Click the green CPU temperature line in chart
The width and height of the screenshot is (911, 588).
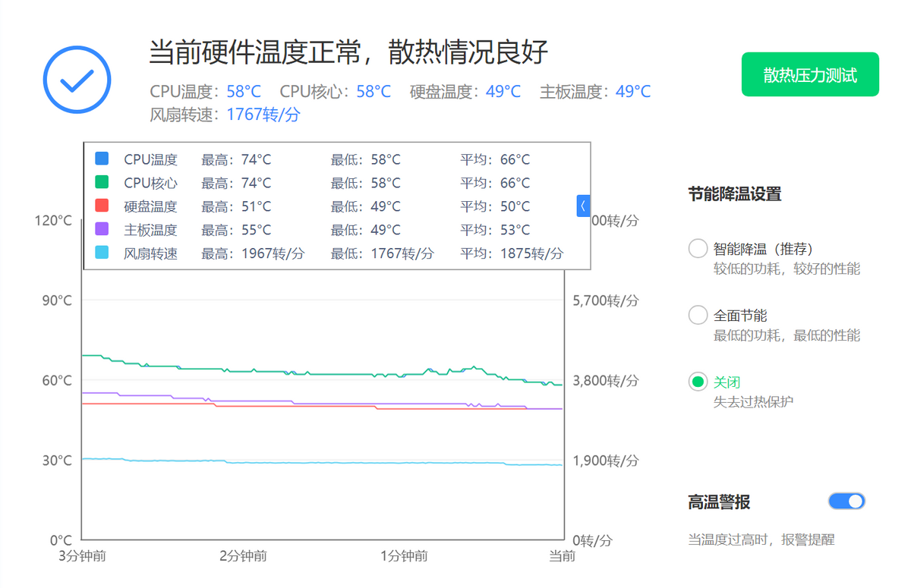pos(228,369)
